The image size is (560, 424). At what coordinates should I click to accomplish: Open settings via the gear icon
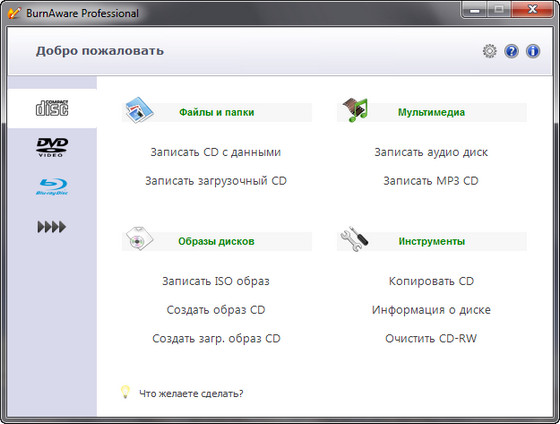(x=490, y=51)
